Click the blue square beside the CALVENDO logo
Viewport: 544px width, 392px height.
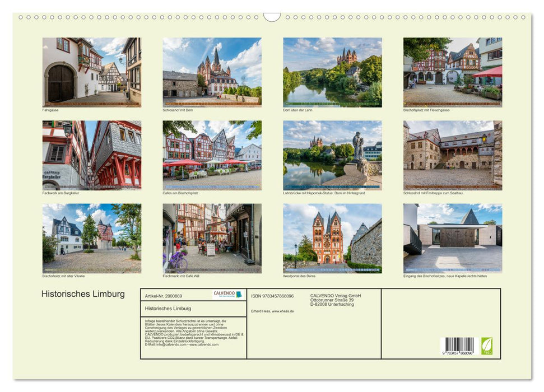tap(241, 293)
